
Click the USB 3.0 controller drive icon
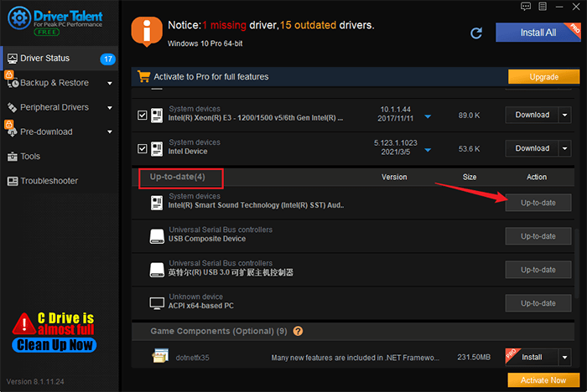157,270
